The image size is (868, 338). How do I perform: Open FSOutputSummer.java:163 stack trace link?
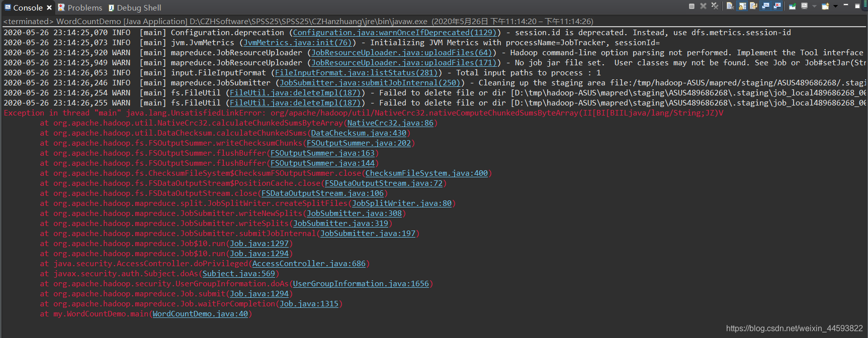click(322, 153)
